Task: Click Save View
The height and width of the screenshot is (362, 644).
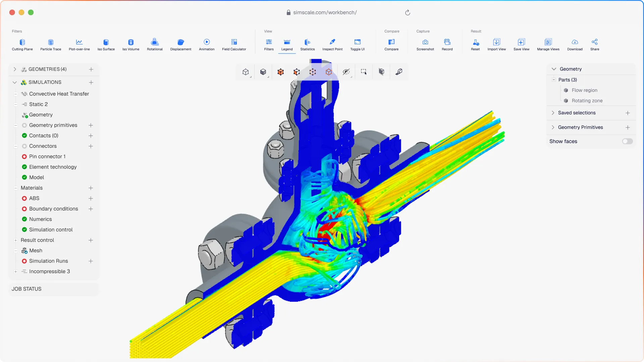Action: [x=522, y=44]
